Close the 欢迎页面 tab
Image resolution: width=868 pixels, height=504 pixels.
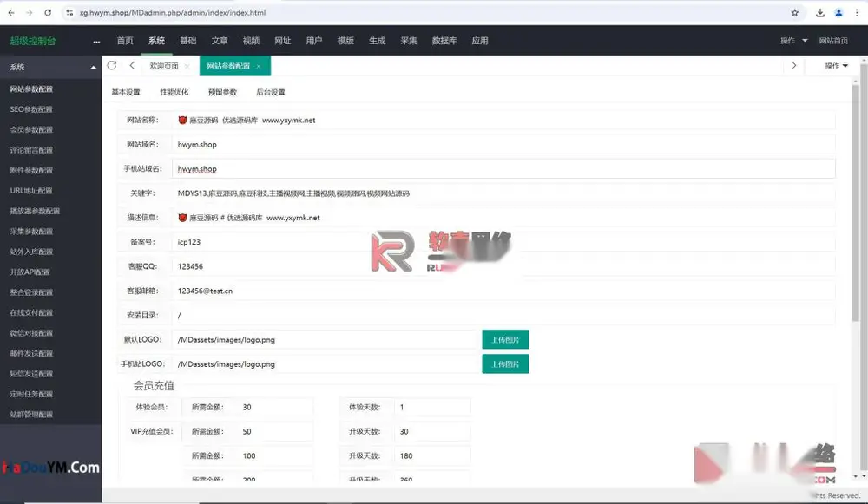[187, 67]
